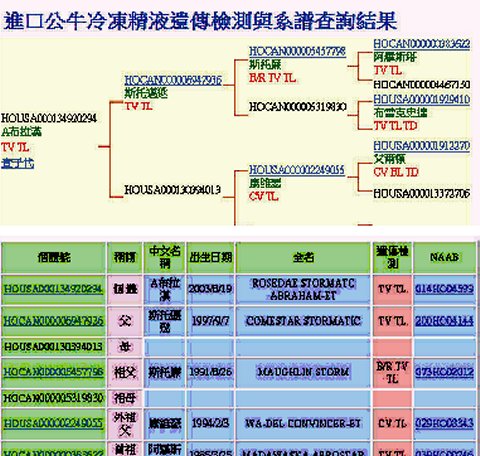Open the 外祖父 row's HOUSA000002249055 table link
Screen dimensions: 480x456
point(53,423)
